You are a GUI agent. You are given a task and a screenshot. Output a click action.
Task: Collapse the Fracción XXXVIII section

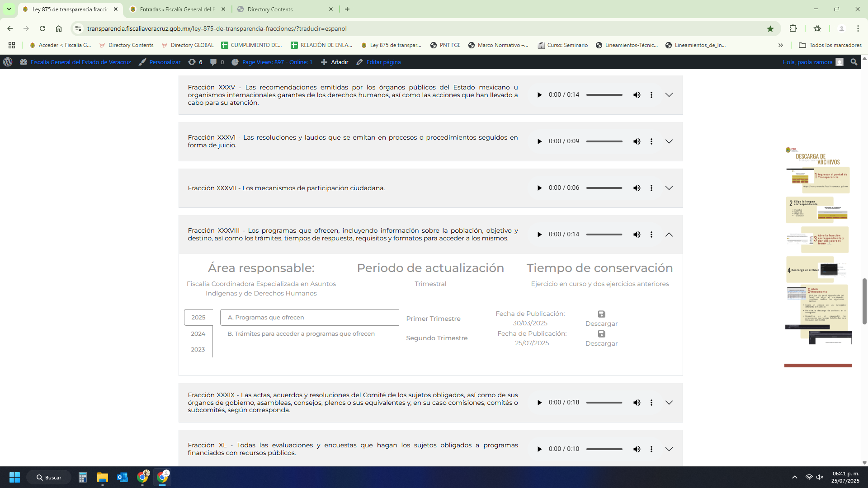pos(669,235)
